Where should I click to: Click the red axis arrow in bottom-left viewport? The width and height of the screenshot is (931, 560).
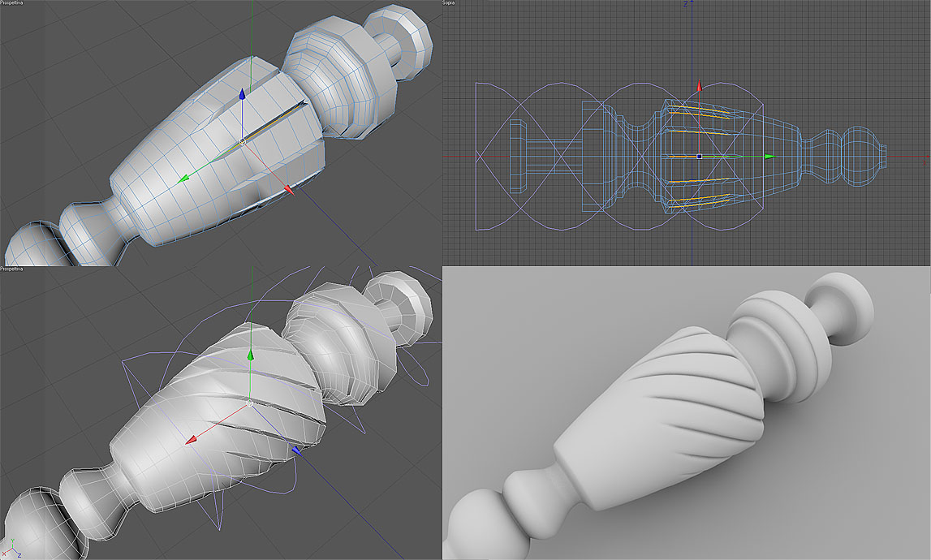(x=192, y=439)
